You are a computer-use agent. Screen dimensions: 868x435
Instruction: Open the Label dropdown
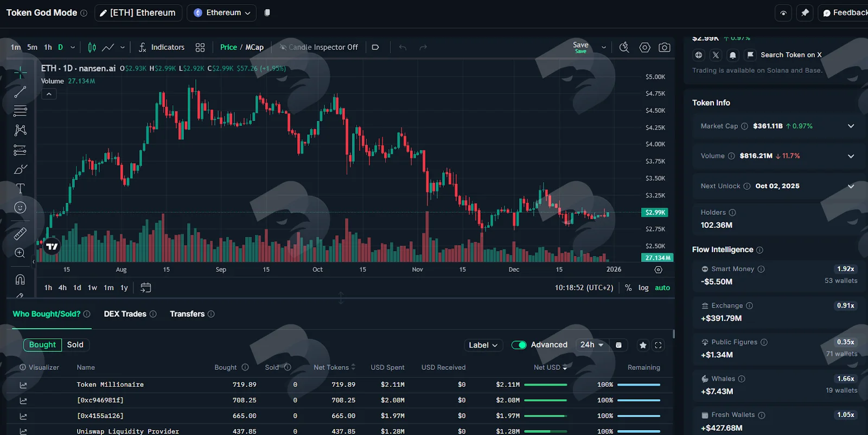[483, 345]
